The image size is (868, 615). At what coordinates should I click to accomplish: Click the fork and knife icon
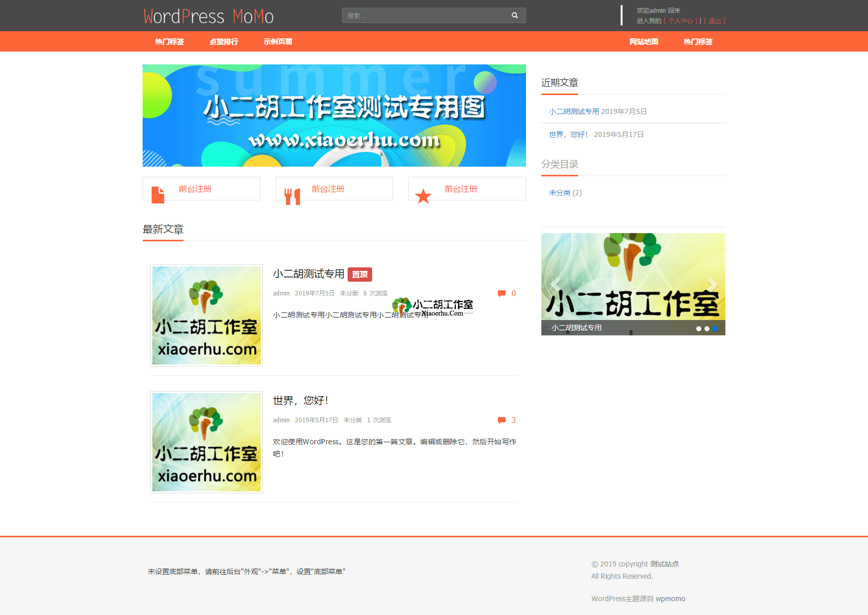[292, 196]
